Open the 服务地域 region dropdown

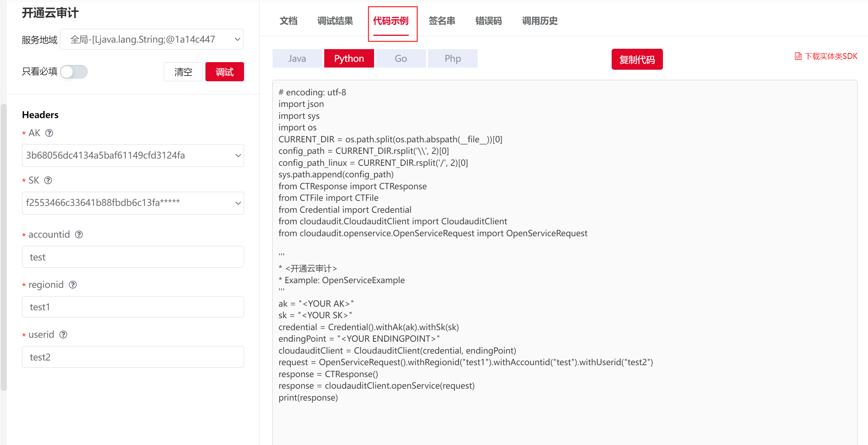pyautogui.click(x=152, y=39)
